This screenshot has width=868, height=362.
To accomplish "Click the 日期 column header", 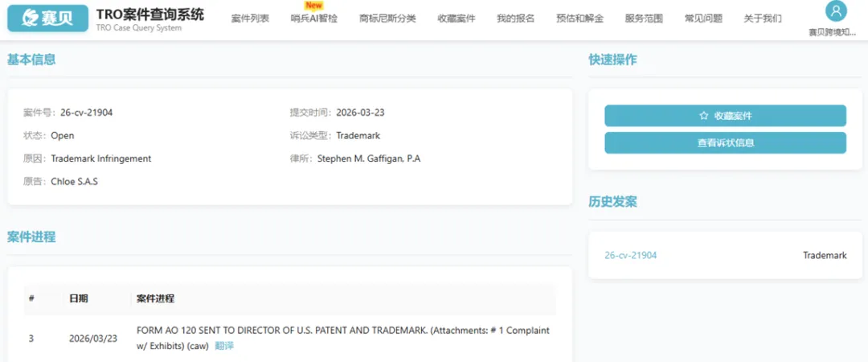I will point(78,298).
